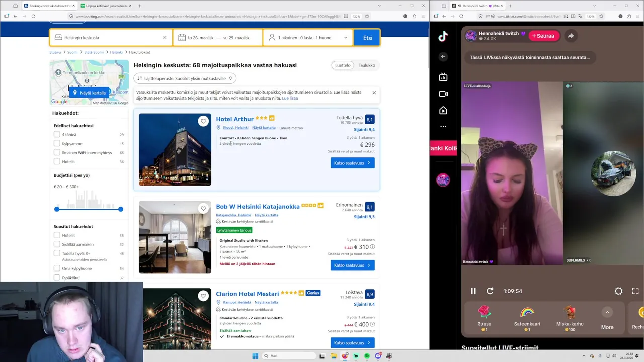Screen dimensions: 644x362
Task: Open the Hotel Arthur title link
Action: coord(234,119)
